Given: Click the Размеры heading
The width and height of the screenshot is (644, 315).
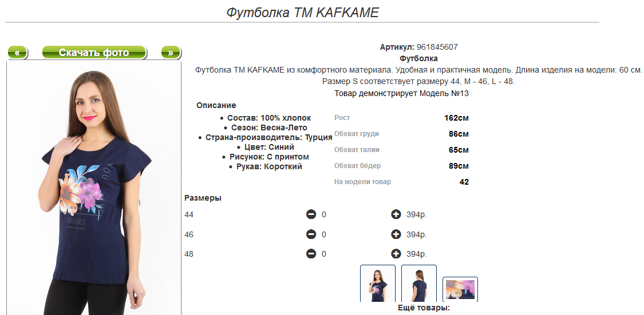Looking at the screenshot, I should pyautogui.click(x=203, y=198).
